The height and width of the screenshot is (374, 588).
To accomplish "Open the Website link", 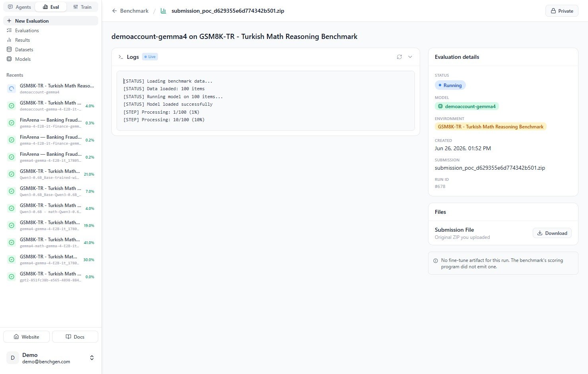I will 26,337.
